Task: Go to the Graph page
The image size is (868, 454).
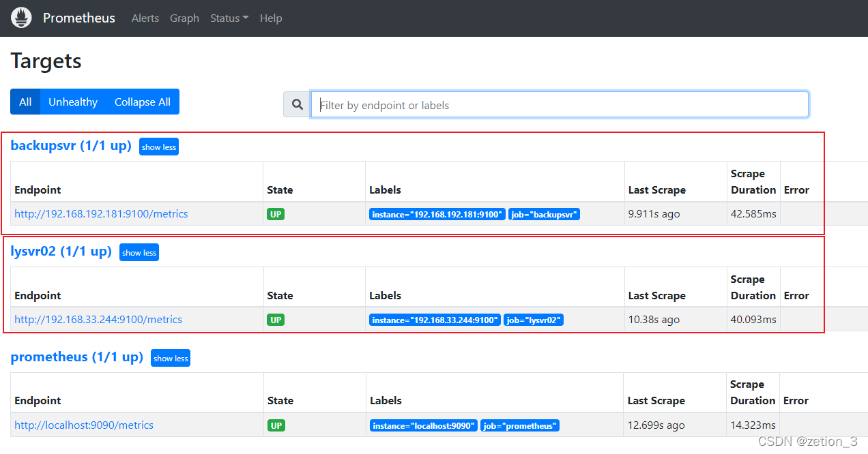Action: (x=184, y=18)
